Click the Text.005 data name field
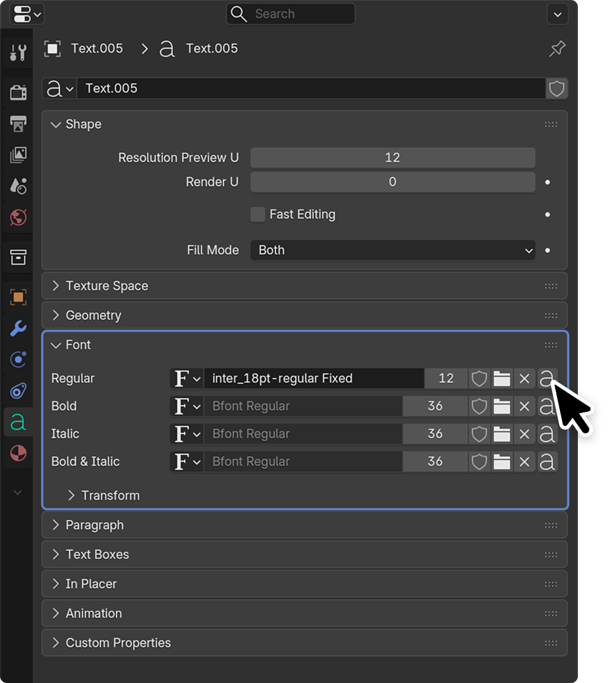The image size is (616, 683). point(311,89)
